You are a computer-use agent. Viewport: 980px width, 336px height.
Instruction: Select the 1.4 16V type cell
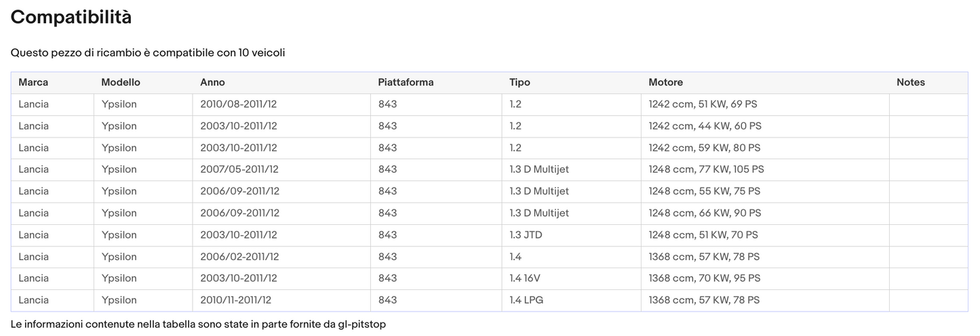click(x=526, y=278)
